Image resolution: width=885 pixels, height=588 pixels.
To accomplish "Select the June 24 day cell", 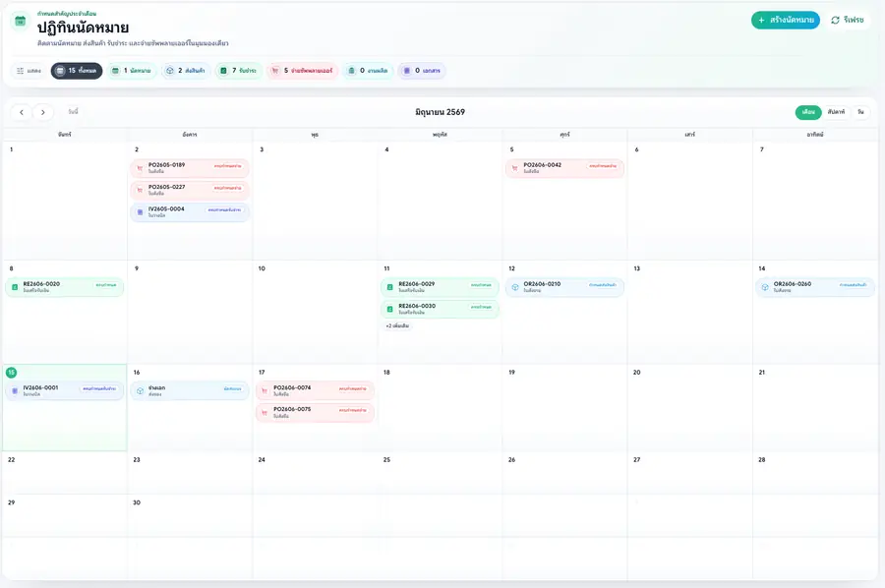I will [x=315, y=473].
